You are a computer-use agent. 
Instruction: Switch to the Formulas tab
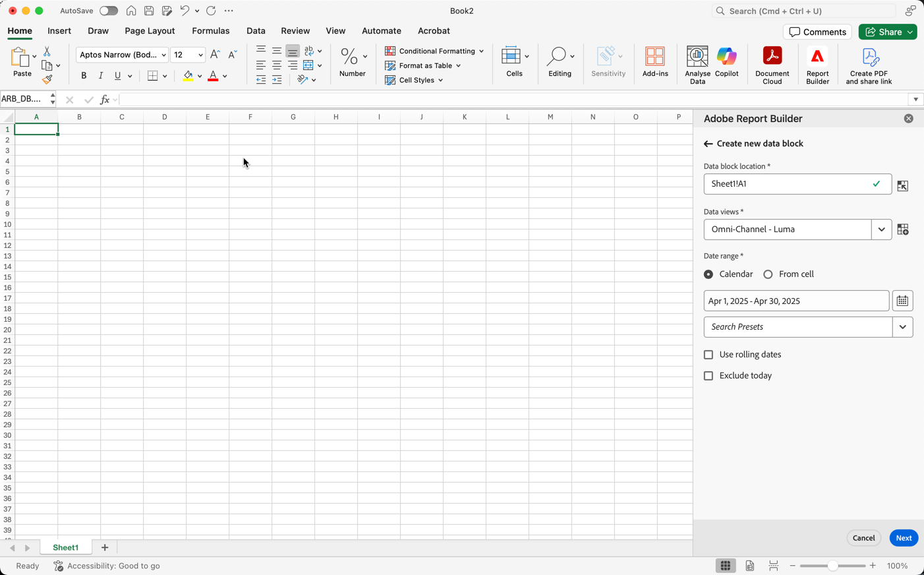[211, 31]
